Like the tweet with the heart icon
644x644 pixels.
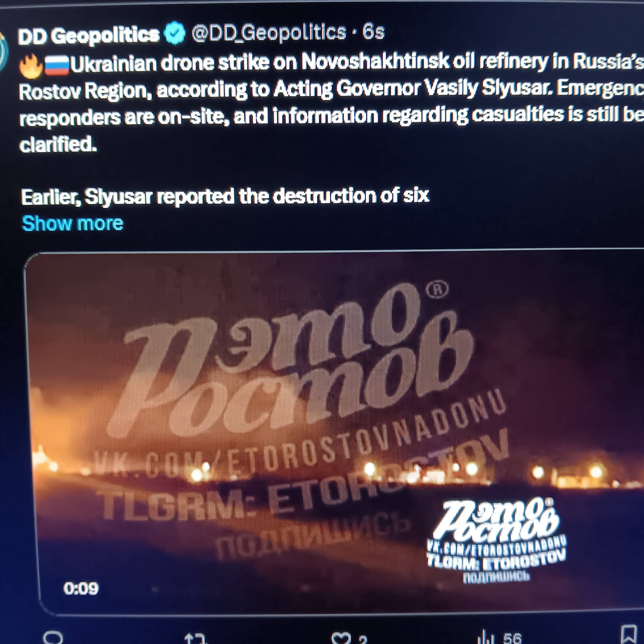(x=341, y=638)
